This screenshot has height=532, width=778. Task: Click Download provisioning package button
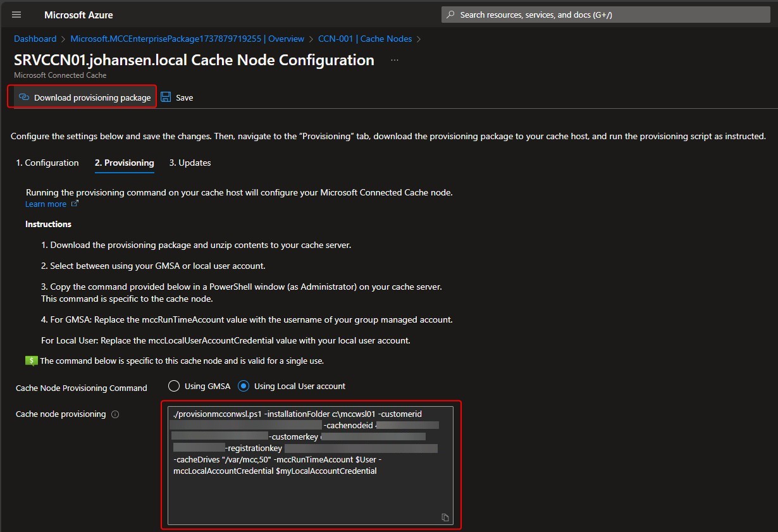tap(85, 97)
